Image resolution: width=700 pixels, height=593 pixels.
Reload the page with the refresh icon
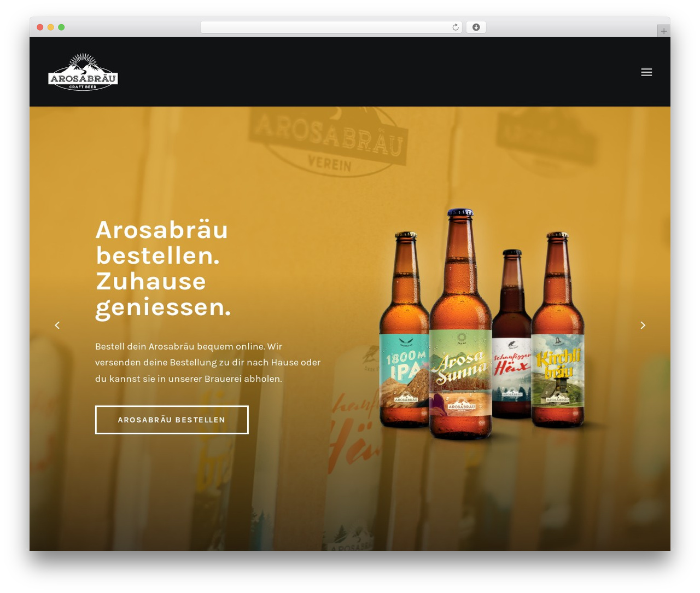[456, 27]
